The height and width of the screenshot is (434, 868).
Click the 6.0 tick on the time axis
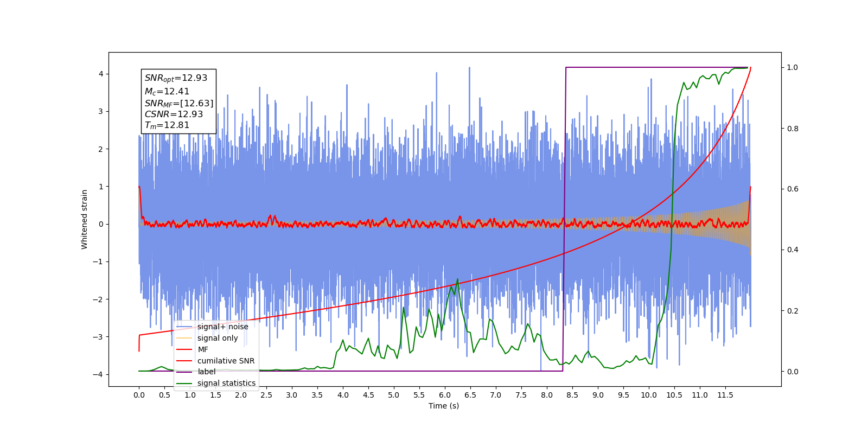tap(445, 395)
